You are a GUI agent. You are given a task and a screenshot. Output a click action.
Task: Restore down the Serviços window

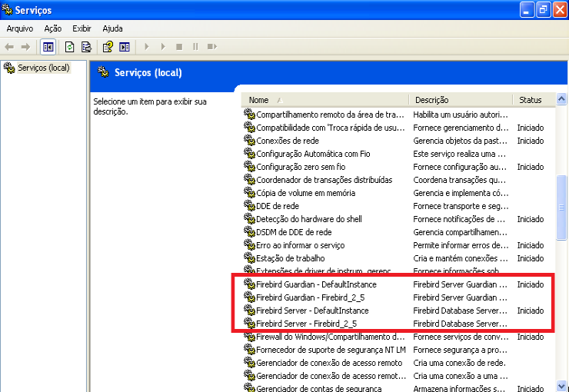pyautogui.click(x=544, y=9)
